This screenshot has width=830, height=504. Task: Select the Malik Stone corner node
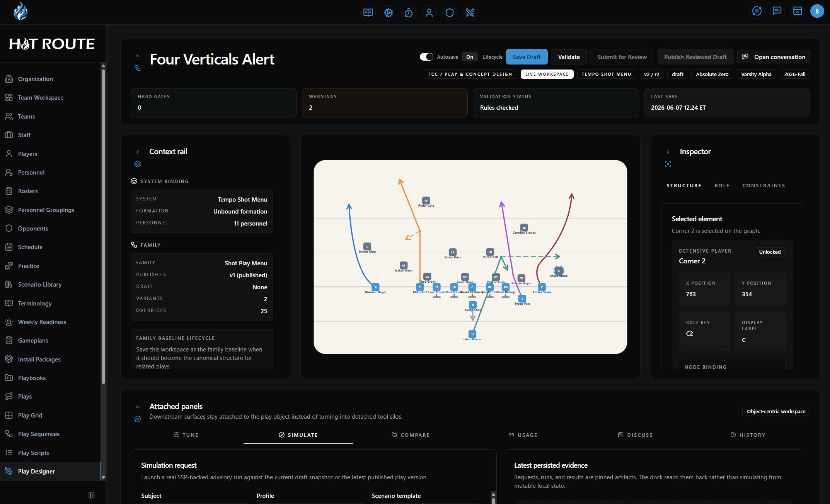559,271
